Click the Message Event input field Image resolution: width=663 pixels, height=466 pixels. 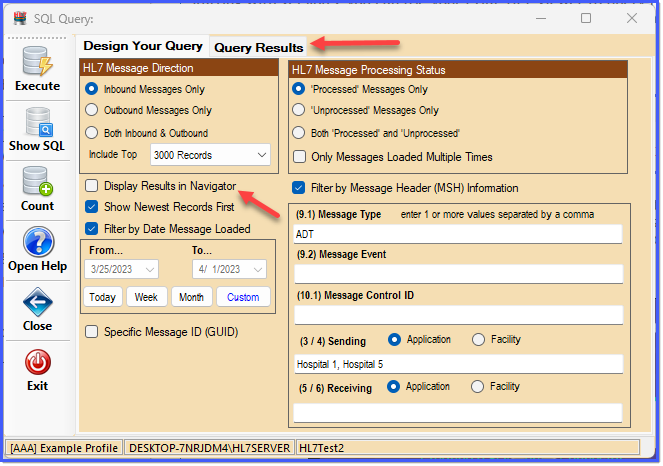(x=458, y=274)
